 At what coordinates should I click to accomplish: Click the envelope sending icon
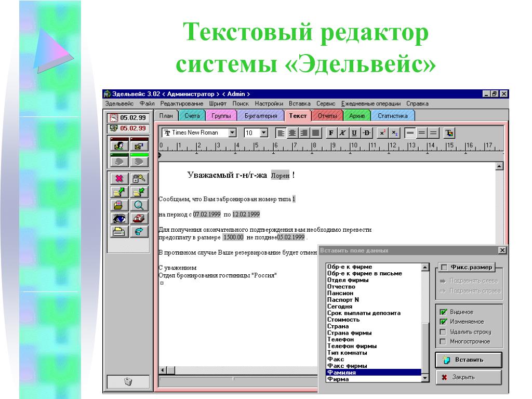139,145
